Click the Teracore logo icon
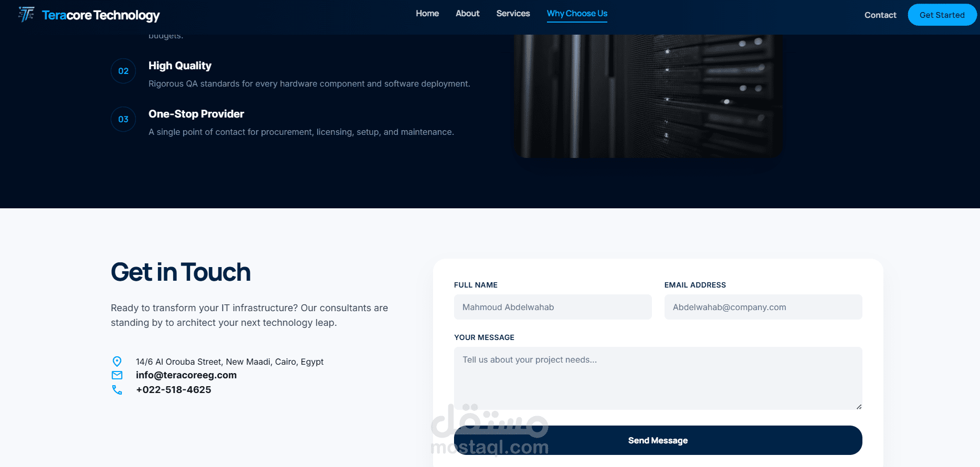This screenshot has width=980, height=467. tap(26, 15)
